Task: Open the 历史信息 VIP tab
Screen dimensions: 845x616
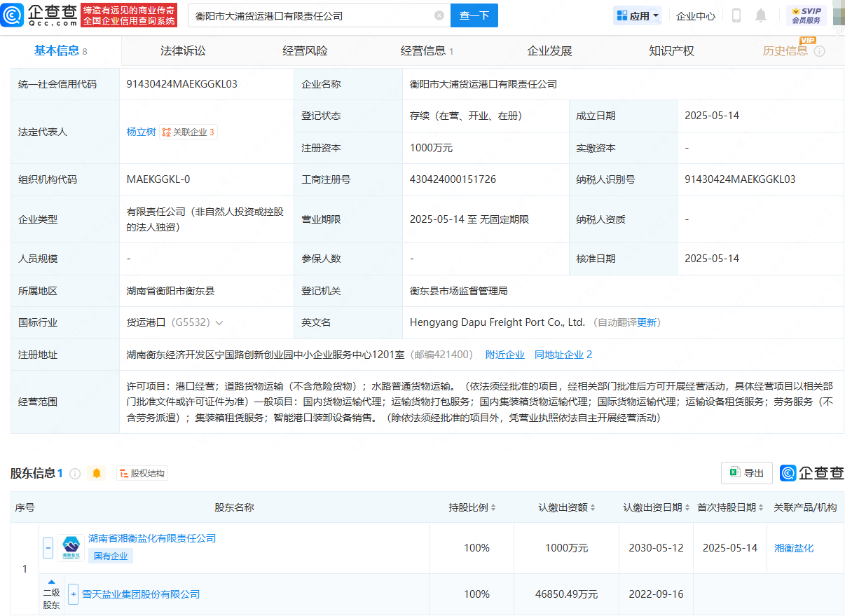Action: point(785,50)
